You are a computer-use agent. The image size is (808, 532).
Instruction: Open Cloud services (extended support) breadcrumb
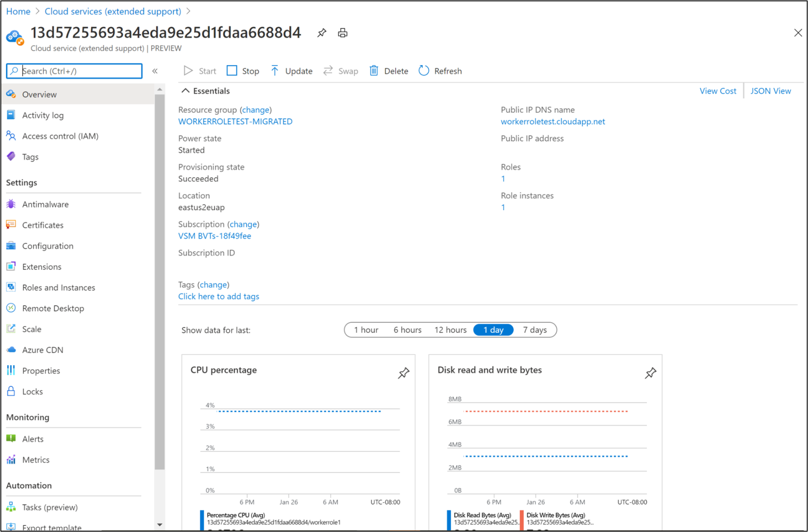click(x=113, y=11)
